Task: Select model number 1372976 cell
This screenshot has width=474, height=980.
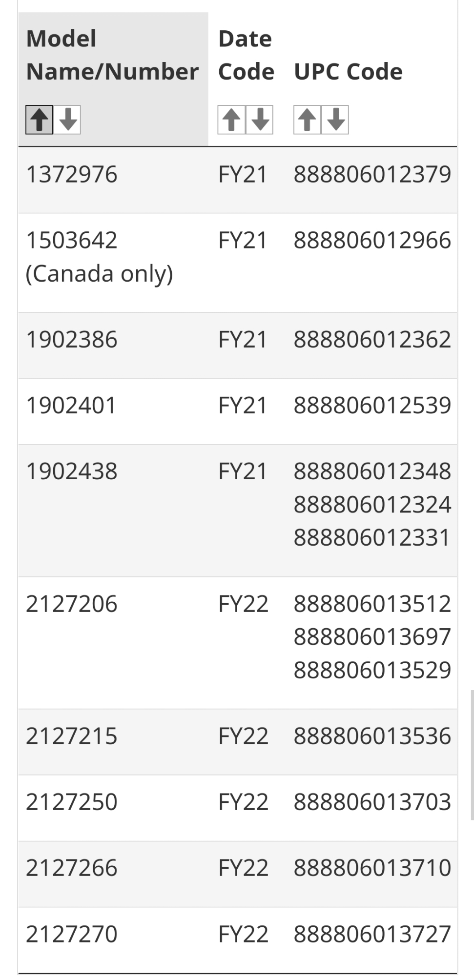Action: click(x=72, y=175)
